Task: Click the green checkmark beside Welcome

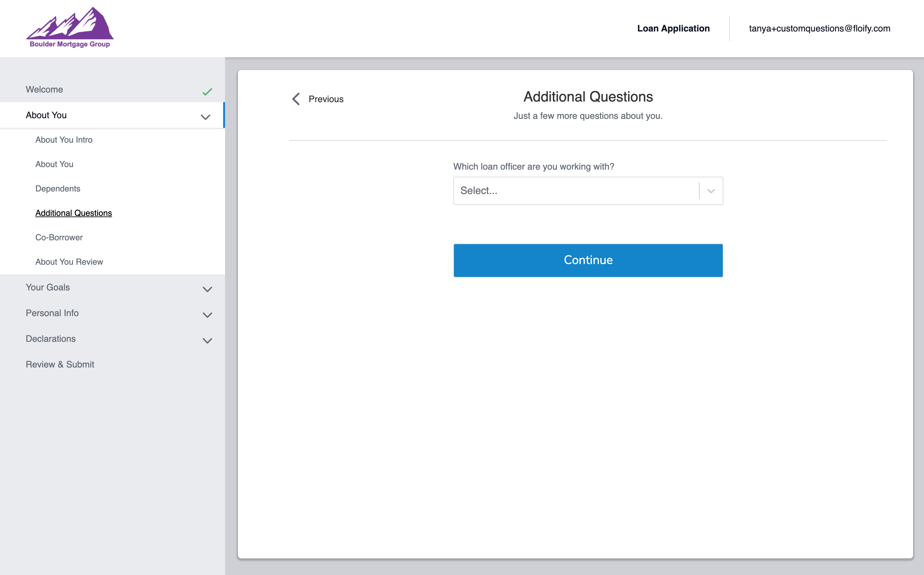Action: click(207, 92)
